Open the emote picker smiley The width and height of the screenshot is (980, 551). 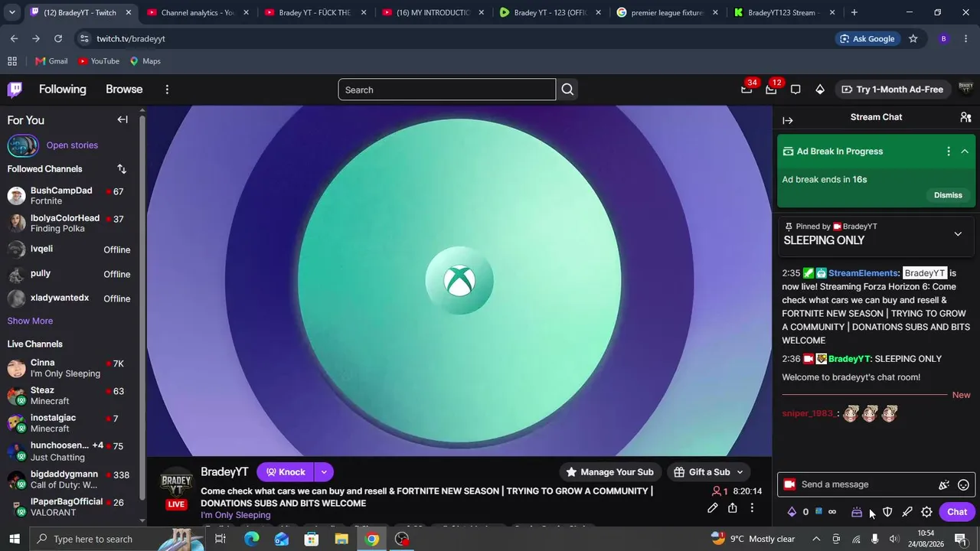964,484
